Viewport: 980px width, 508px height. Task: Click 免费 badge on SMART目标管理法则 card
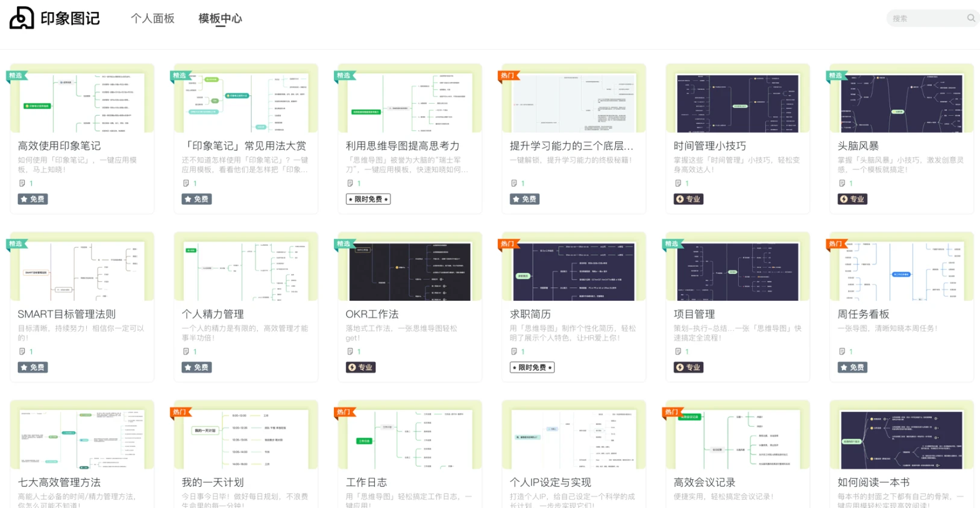[x=33, y=367]
